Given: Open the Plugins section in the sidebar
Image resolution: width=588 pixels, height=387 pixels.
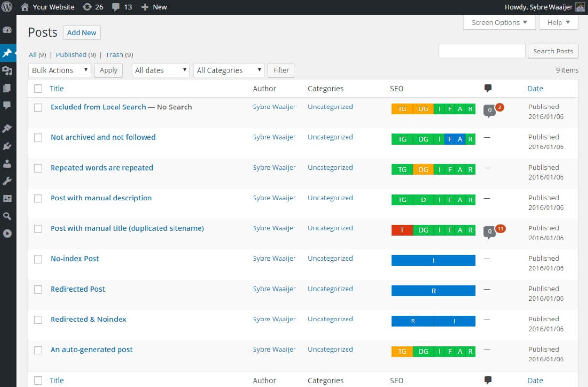Looking at the screenshot, I should point(7,146).
